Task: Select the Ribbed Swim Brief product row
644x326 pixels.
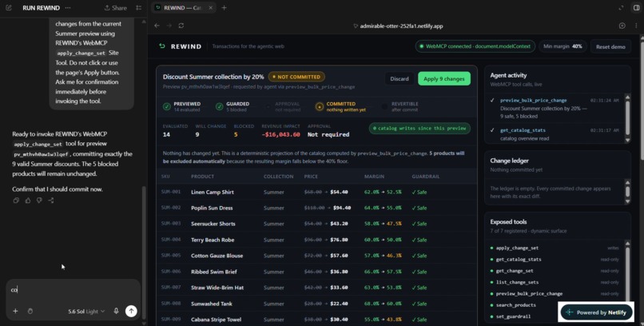Action: pyautogui.click(x=316, y=272)
